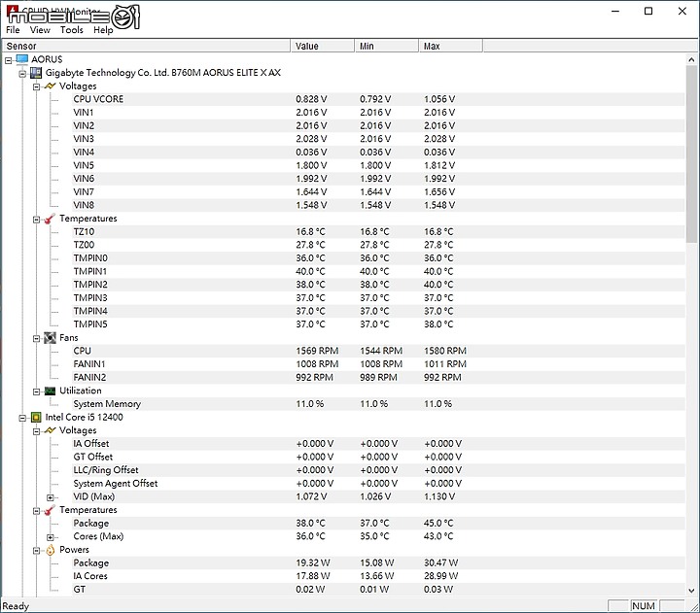700x613 pixels.
Task: Click the Utilization chip icon
Action: pos(50,391)
